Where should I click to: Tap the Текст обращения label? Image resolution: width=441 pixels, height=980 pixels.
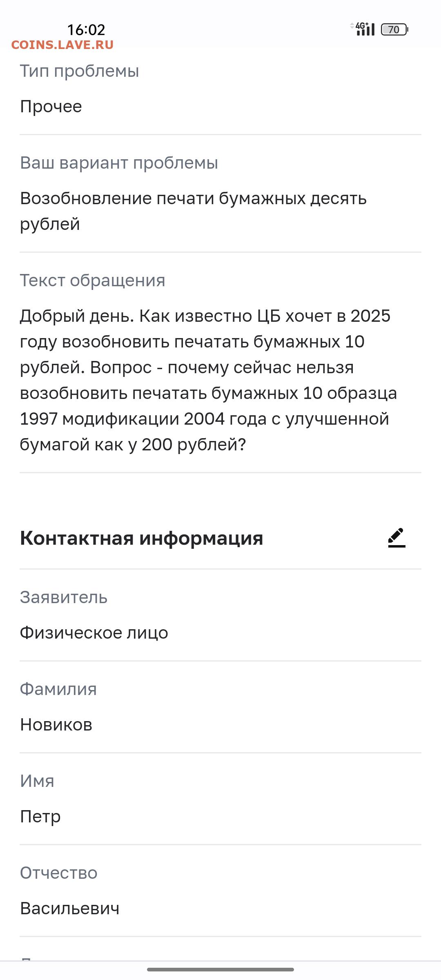[x=93, y=281]
